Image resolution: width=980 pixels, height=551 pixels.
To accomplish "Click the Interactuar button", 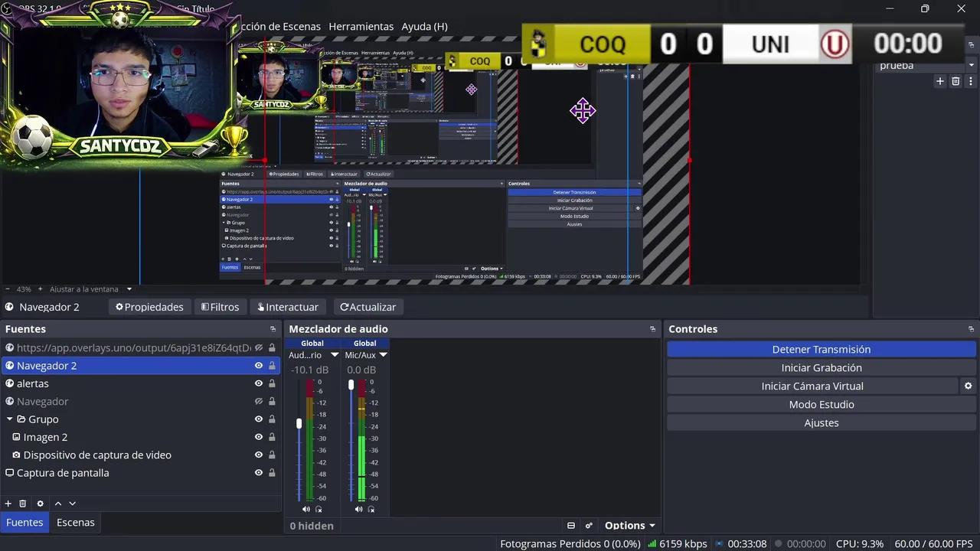I will (288, 307).
